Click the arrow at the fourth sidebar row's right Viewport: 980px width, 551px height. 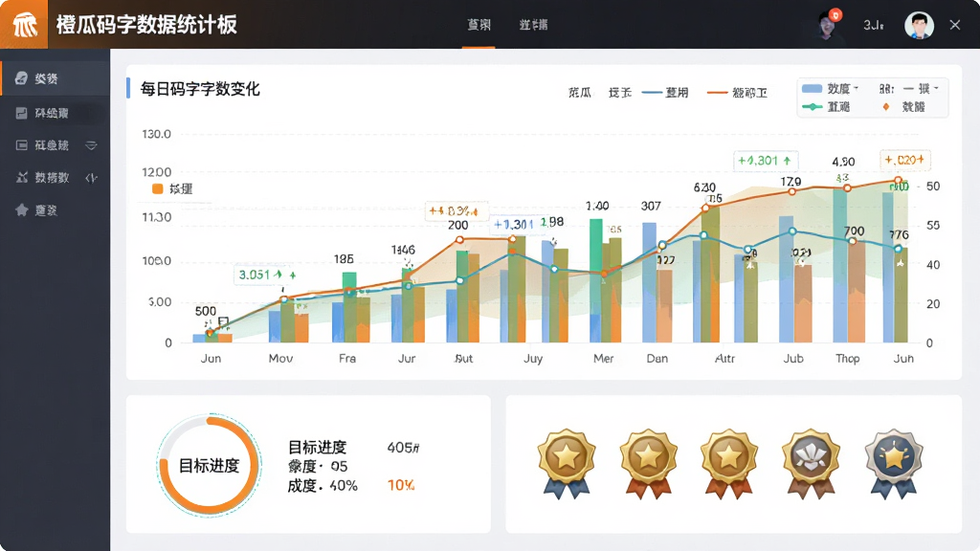[x=91, y=177]
